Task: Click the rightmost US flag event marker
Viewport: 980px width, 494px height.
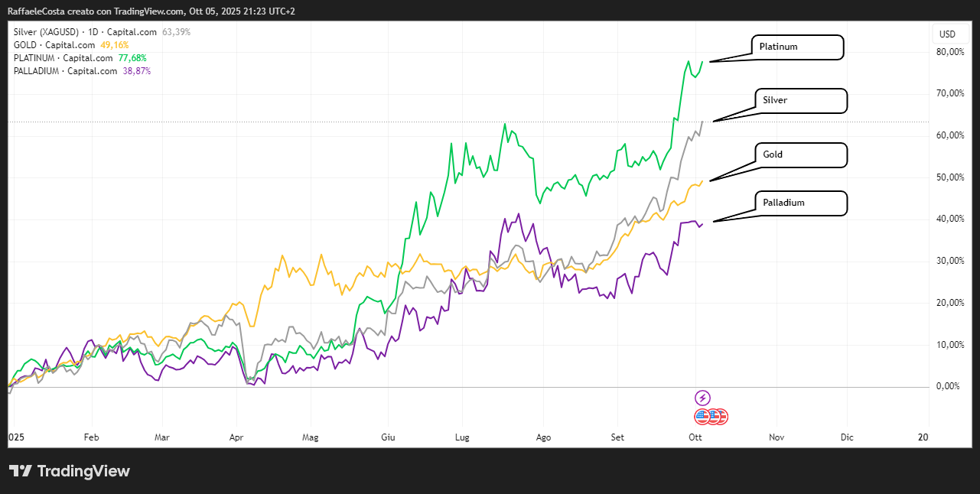Action: (721, 417)
